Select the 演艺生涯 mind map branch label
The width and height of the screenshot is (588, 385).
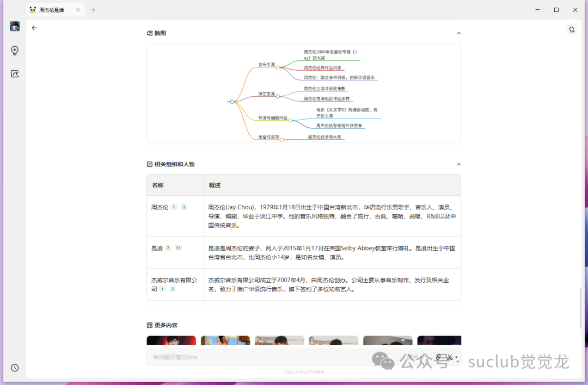pyautogui.click(x=267, y=94)
